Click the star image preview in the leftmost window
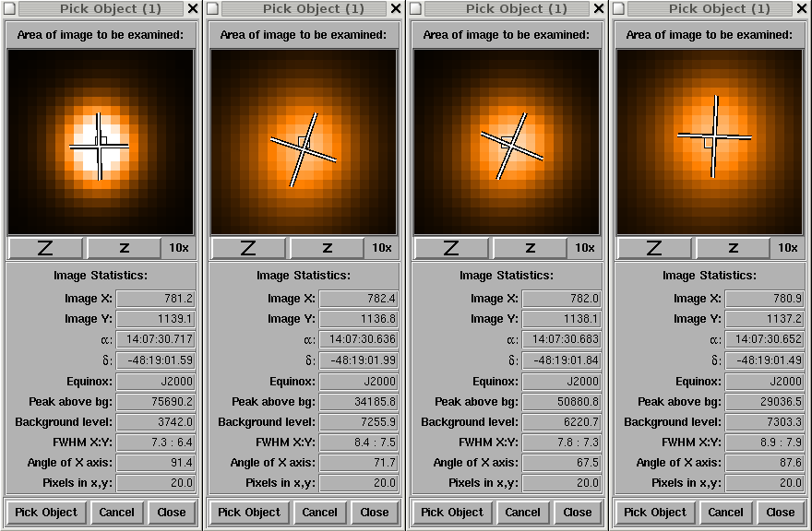Viewport: 812px width, 531px height. coord(101,142)
